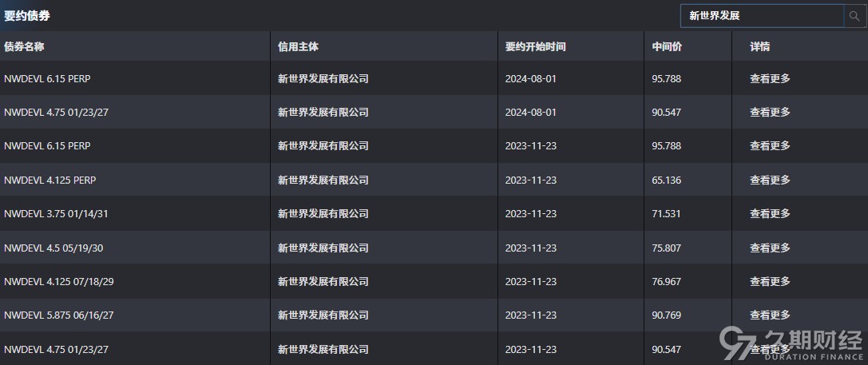Open 查看更多 for NWDEVL 5.875 06/16/27
The height and width of the screenshot is (365, 868).
(x=770, y=315)
